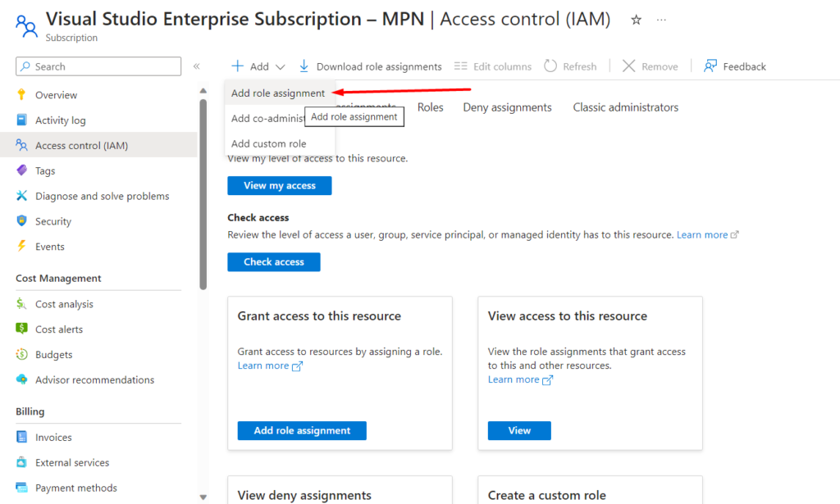Click the View deny assignments card heading

coord(304,496)
